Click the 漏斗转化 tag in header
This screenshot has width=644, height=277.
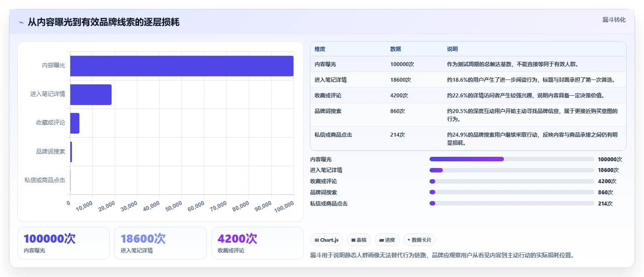[614, 20]
